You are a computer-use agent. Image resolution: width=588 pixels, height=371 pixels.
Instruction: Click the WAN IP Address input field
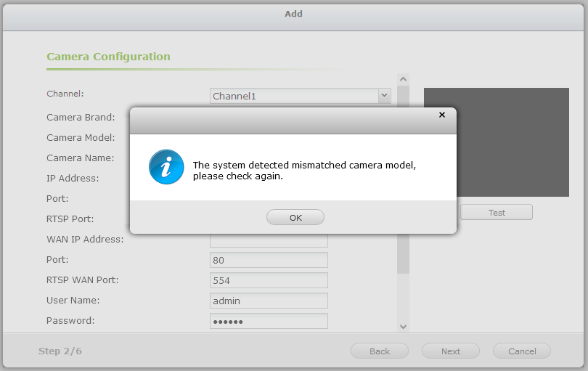(x=269, y=240)
